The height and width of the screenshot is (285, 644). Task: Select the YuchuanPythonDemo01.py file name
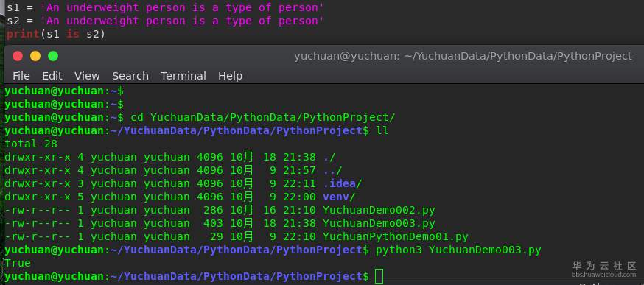(x=395, y=237)
